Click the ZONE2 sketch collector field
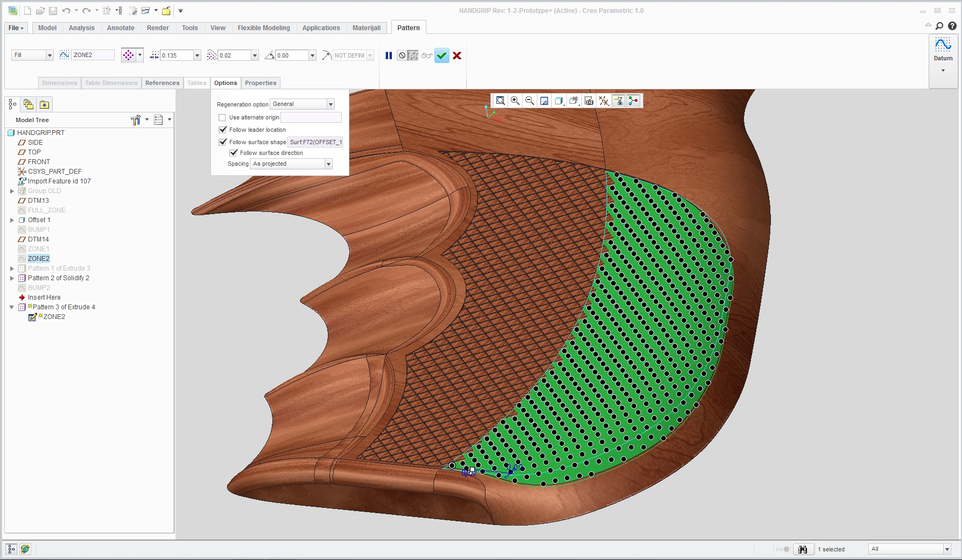Viewport: 962px width, 560px height. pos(93,55)
